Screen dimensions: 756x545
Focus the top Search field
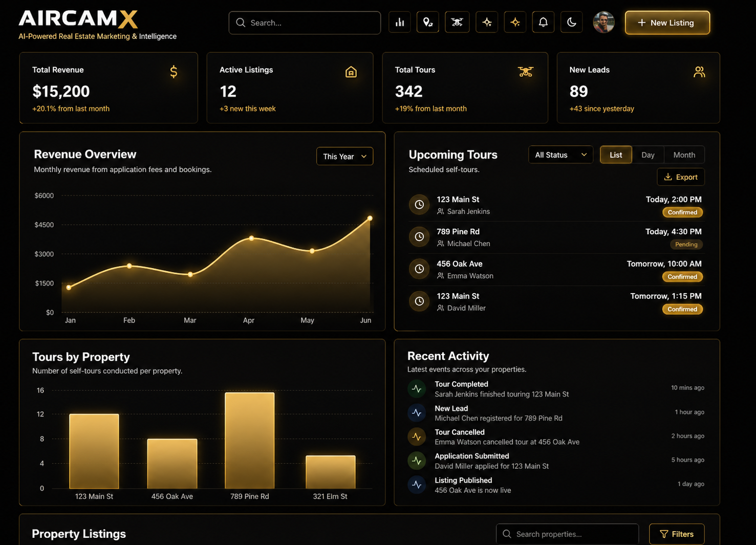click(305, 23)
